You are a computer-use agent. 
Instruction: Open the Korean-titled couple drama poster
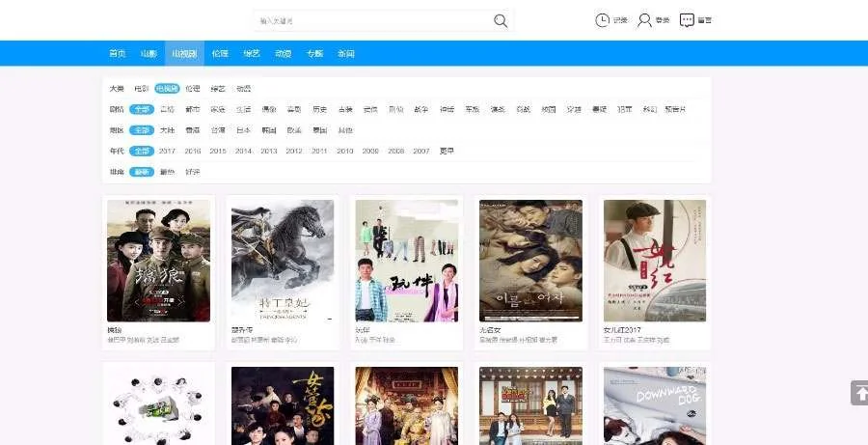click(530, 261)
